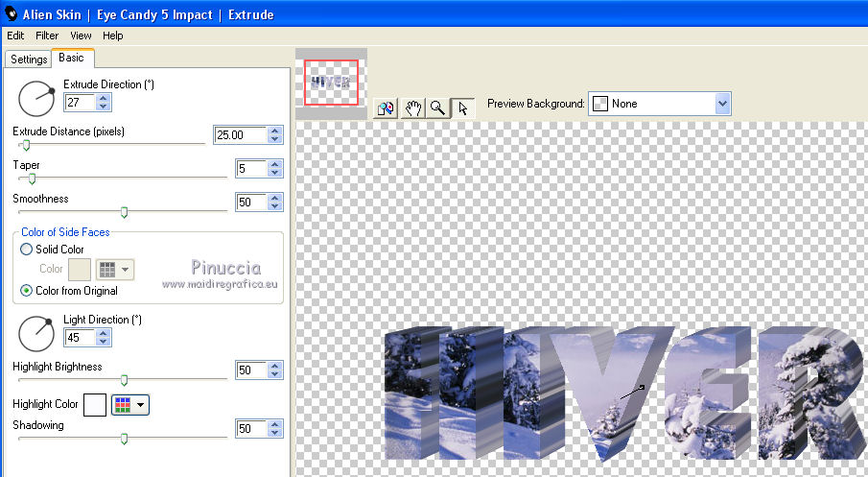
Task: Open the Preview Background dropdown
Action: 722,104
